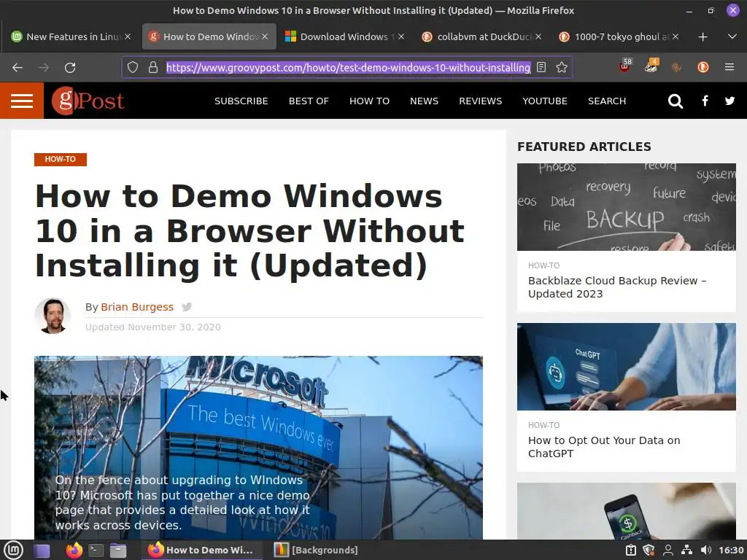This screenshot has width=747, height=560.
Task: Go to the REVIEWS section
Action: point(480,101)
